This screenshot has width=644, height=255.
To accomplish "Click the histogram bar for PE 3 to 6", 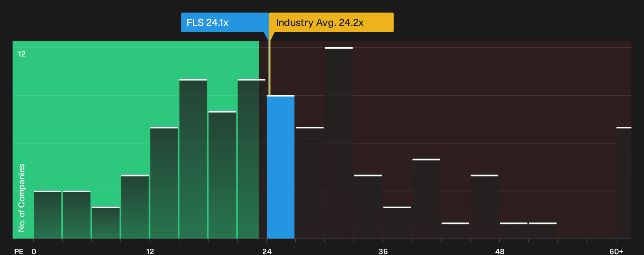I will 77,215.
